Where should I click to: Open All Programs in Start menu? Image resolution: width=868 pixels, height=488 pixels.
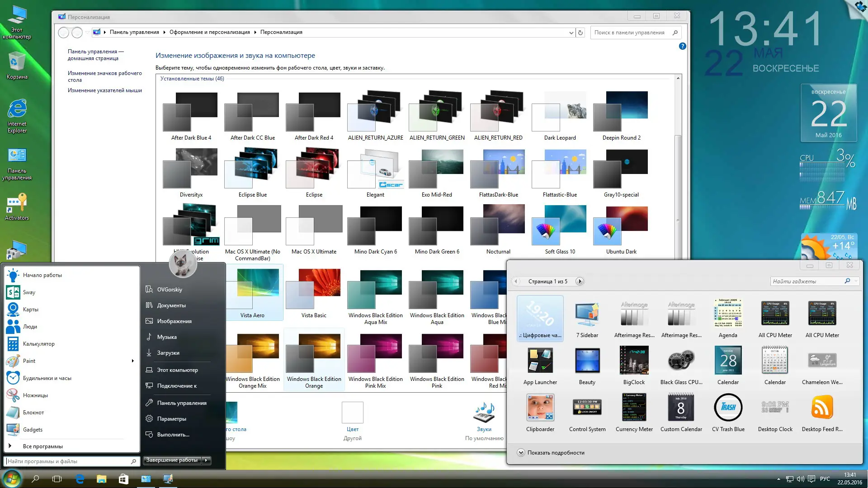[42, 446]
